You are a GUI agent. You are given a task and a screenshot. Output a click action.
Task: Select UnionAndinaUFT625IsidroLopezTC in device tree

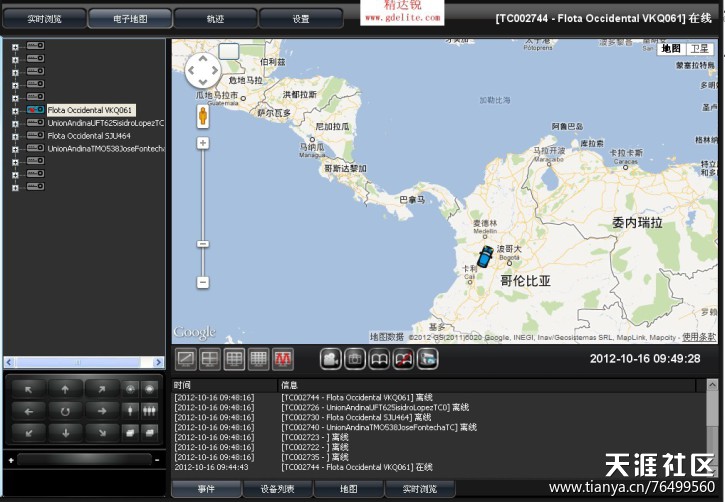tap(106, 123)
